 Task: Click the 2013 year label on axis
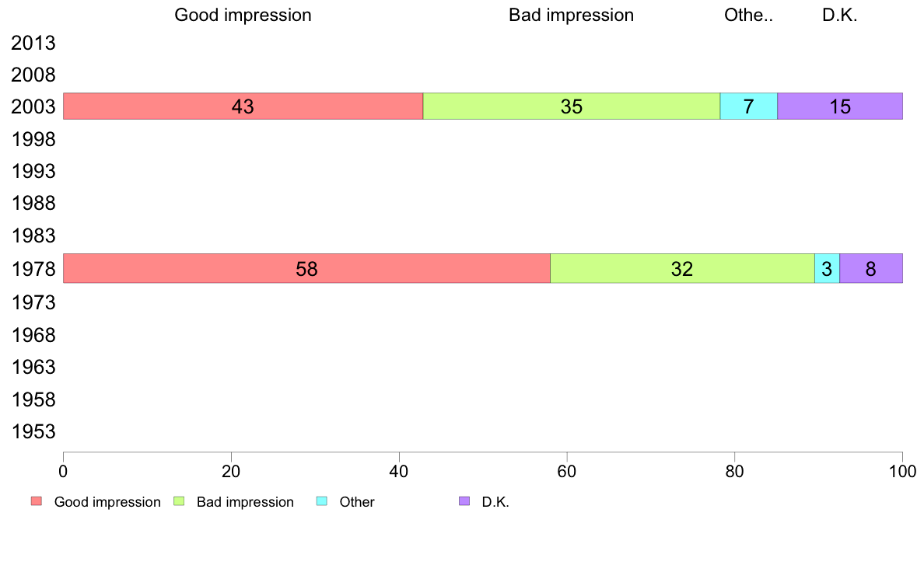point(33,44)
